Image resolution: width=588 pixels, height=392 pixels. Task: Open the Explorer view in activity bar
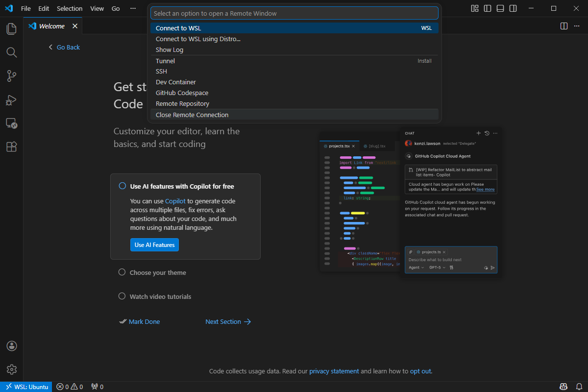(x=11, y=29)
